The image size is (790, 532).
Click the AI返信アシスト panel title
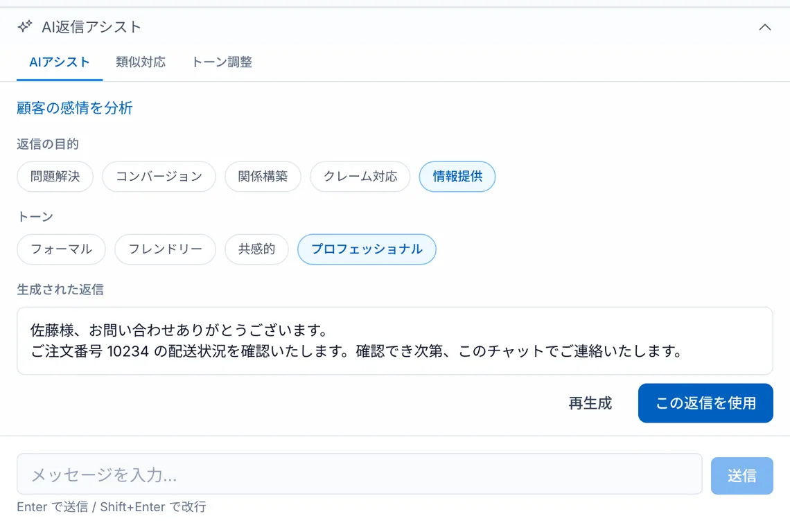(91, 27)
